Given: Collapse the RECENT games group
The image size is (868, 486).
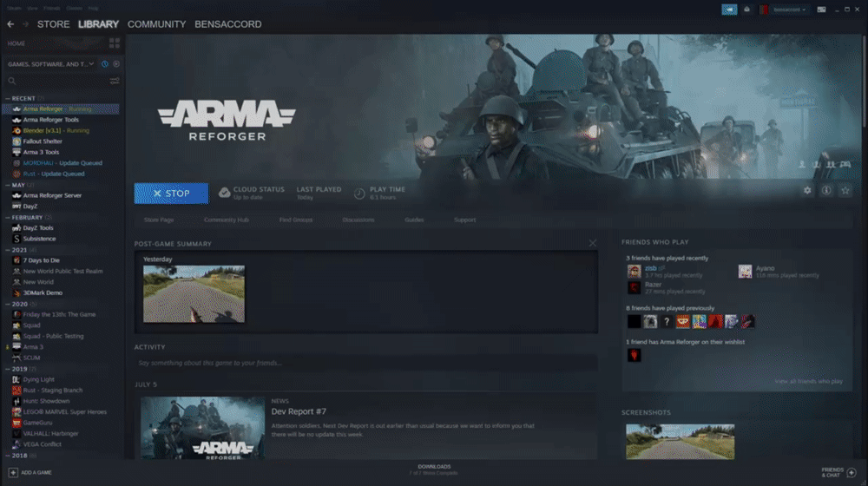Looking at the screenshot, I should pos(8,99).
